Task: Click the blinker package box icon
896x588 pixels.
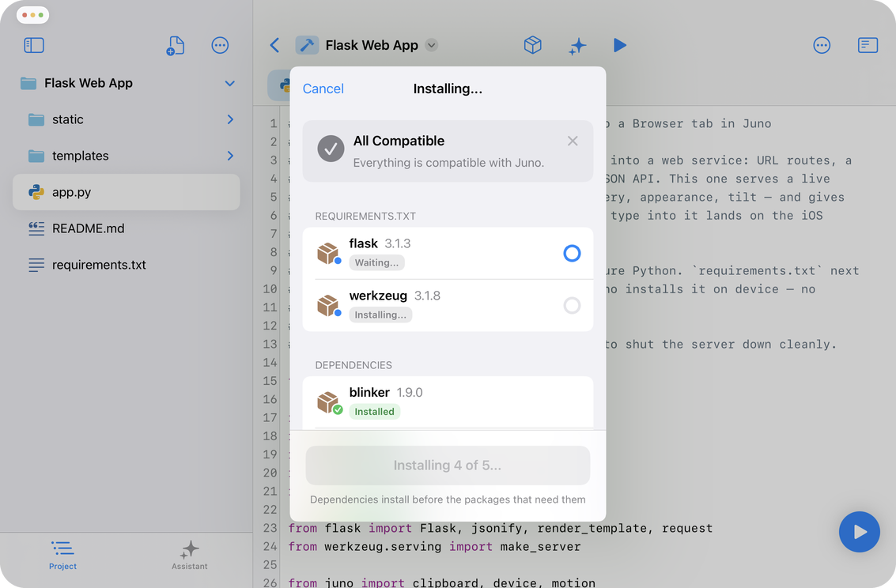Action: click(x=328, y=402)
